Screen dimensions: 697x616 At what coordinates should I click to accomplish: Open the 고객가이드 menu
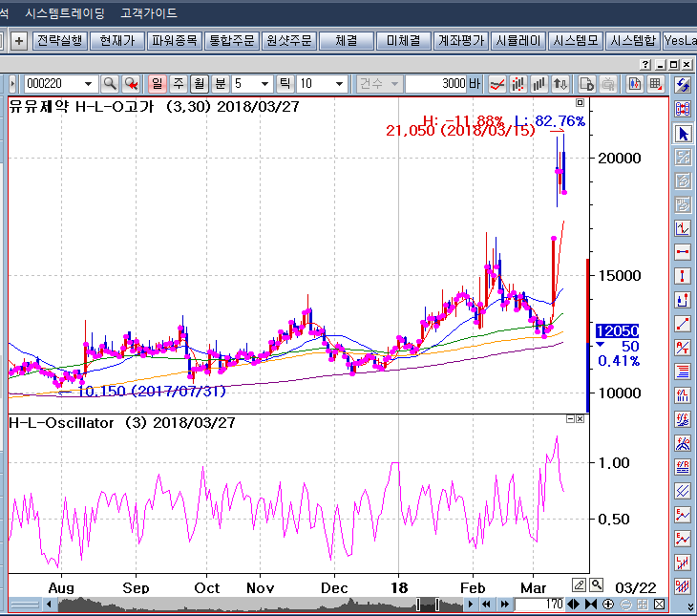click(149, 13)
